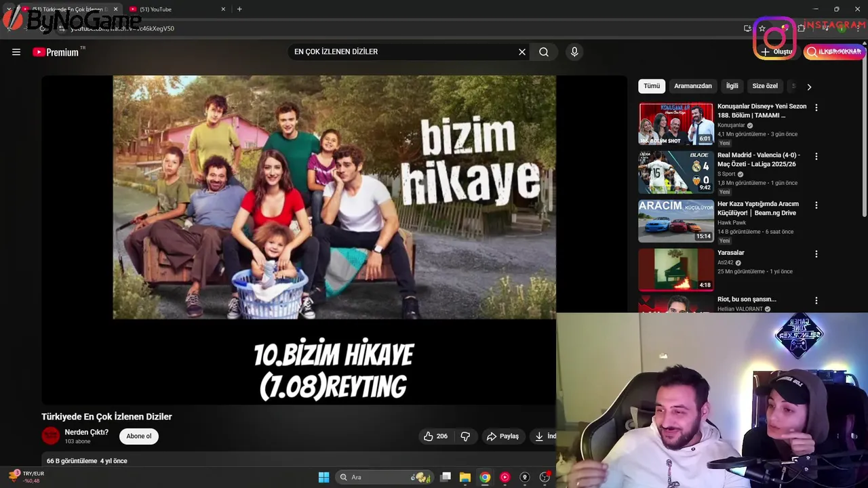Go to YouTube Premium home logo
Screen dimensions: 868x488
pos(56,52)
